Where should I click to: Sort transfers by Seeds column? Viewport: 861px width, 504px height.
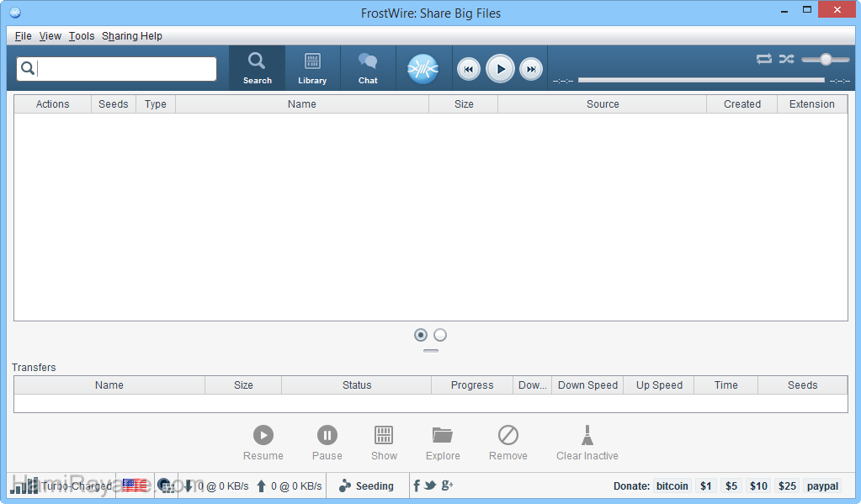tap(802, 385)
